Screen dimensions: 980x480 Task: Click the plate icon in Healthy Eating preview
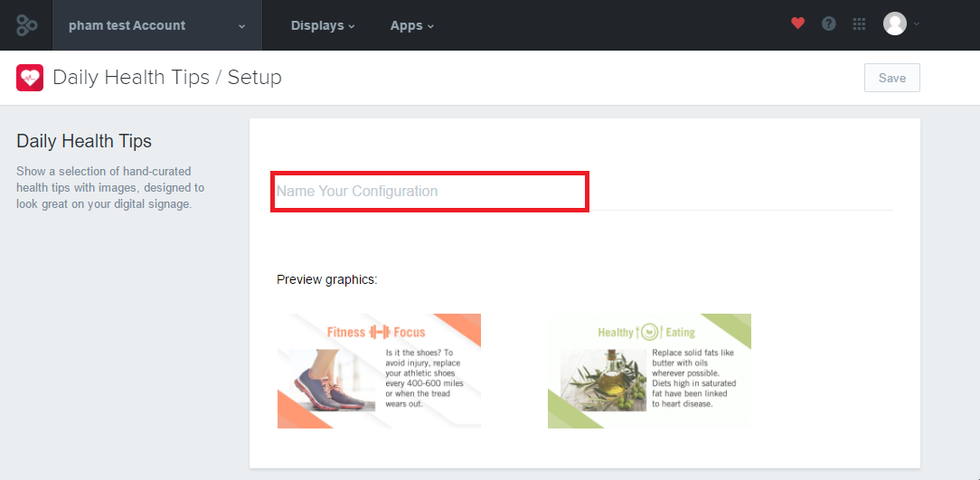pyautogui.click(x=650, y=332)
